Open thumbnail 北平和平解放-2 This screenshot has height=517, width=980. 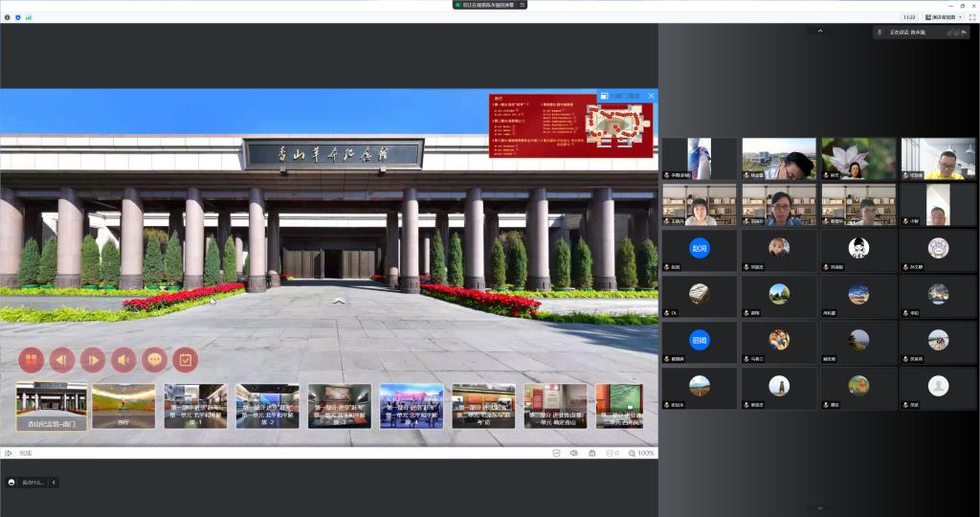[268, 406]
